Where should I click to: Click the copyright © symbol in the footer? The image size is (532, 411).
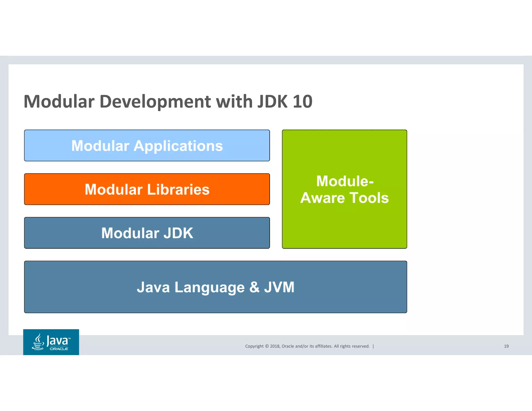pyautogui.click(x=267, y=346)
